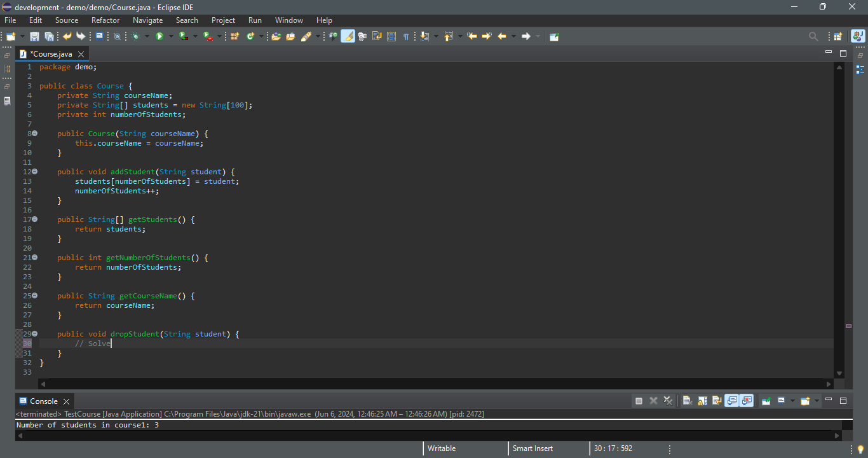
Task: Click the Pin Console icon
Action: click(766, 401)
